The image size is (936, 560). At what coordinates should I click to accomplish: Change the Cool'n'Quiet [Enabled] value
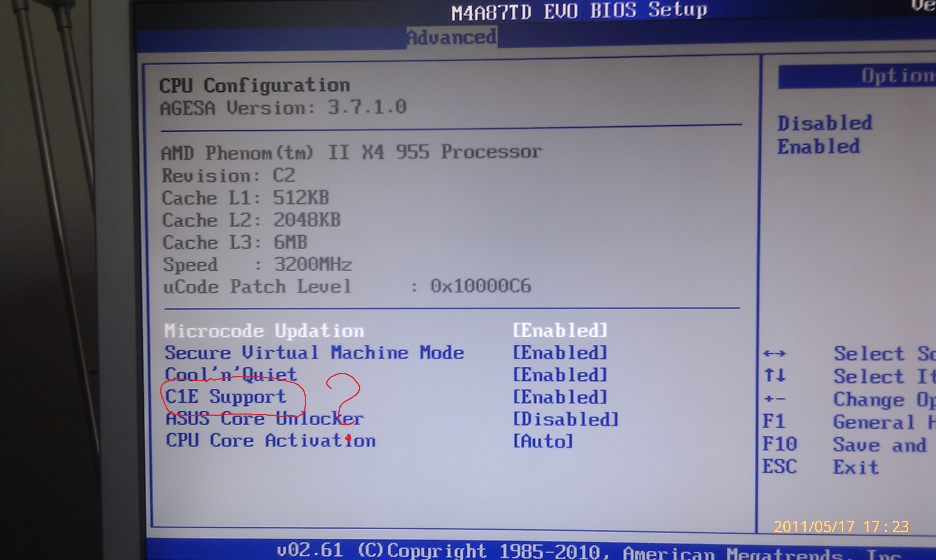coord(560,375)
